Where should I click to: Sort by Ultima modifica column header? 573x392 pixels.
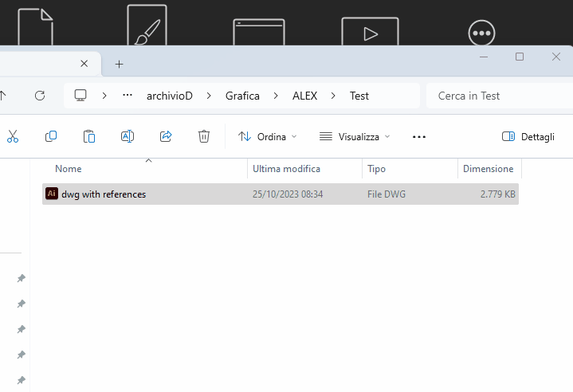click(x=287, y=169)
